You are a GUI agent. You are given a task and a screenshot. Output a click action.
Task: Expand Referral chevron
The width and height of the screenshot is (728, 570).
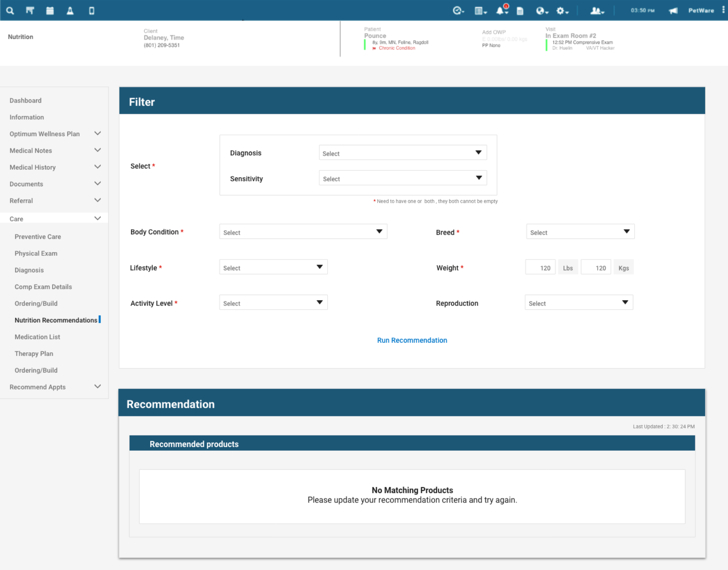[x=98, y=200]
